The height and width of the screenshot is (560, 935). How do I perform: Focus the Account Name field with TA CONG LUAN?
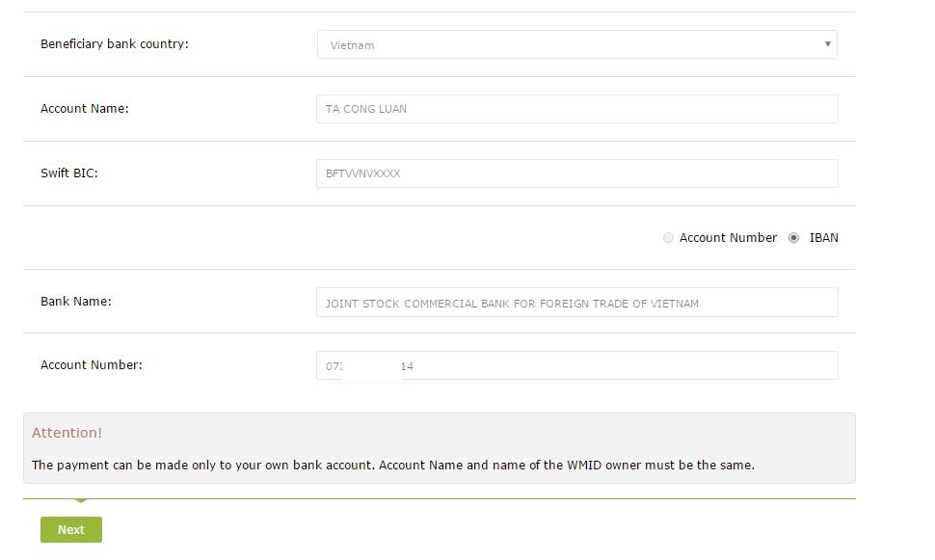pos(576,109)
